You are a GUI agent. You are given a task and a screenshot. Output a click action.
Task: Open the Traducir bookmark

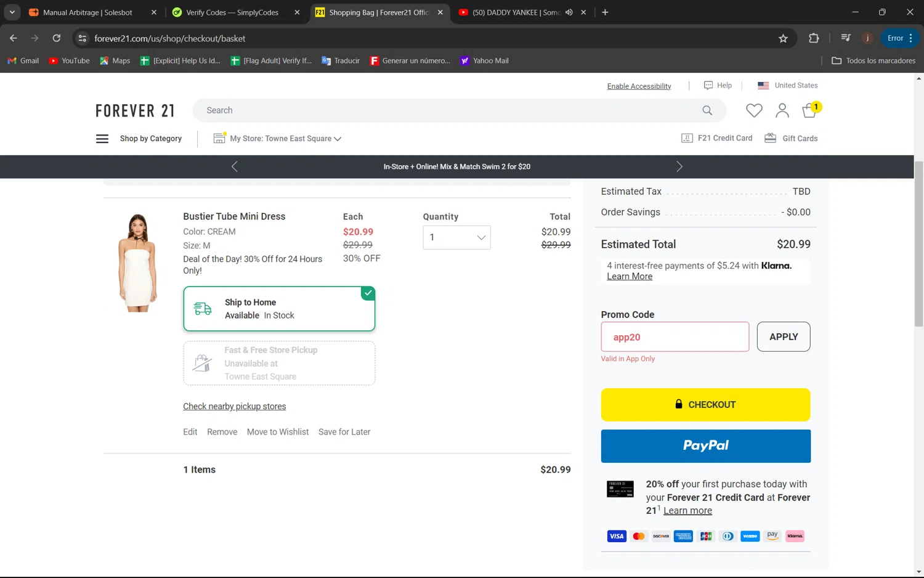[341, 60]
